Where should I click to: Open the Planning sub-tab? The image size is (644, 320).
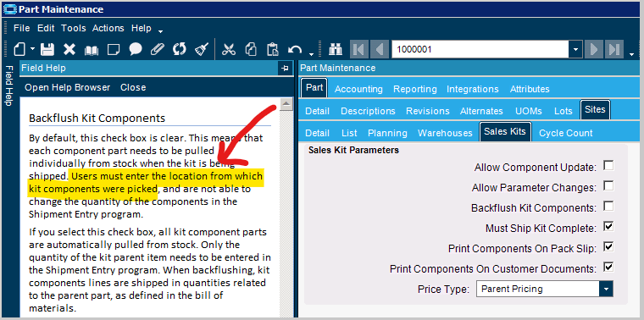[x=387, y=133]
